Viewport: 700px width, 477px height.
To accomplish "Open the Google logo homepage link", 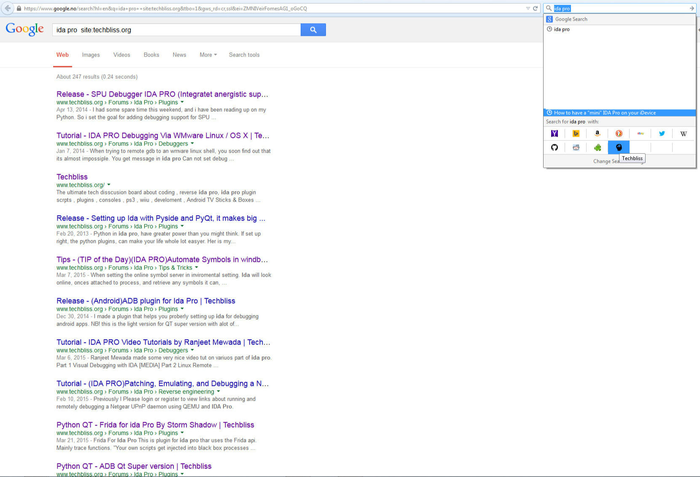I will [25, 29].
